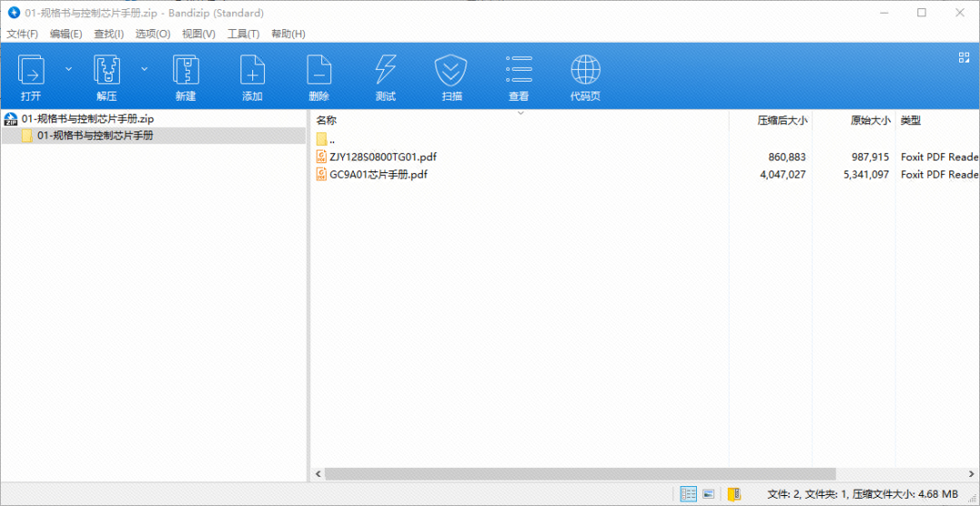Toggle details list view in status bar

pyautogui.click(x=689, y=494)
